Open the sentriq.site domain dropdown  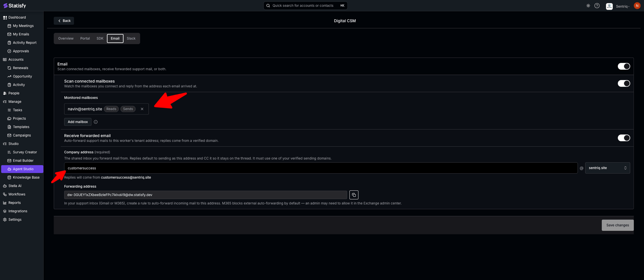click(608, 168)
